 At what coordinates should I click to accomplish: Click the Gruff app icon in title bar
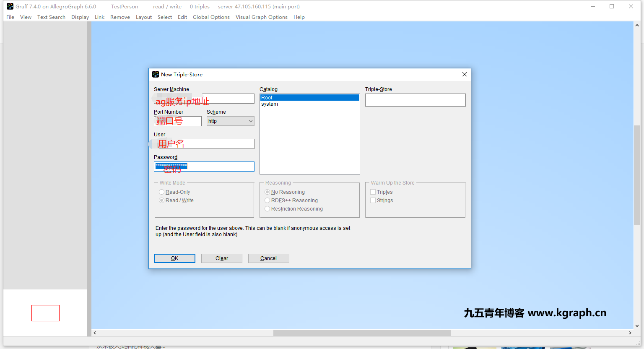(x=10, y=6)
